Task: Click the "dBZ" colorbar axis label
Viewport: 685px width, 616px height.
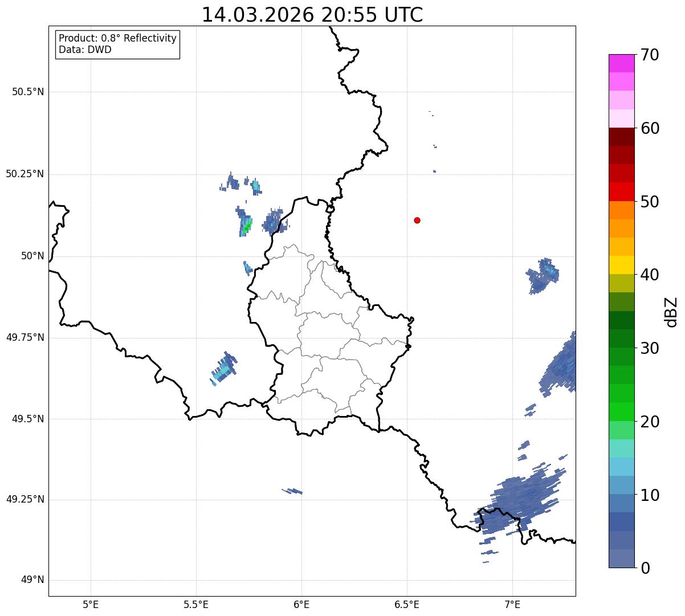Action: pyautogui.click(x=671, y=311)
